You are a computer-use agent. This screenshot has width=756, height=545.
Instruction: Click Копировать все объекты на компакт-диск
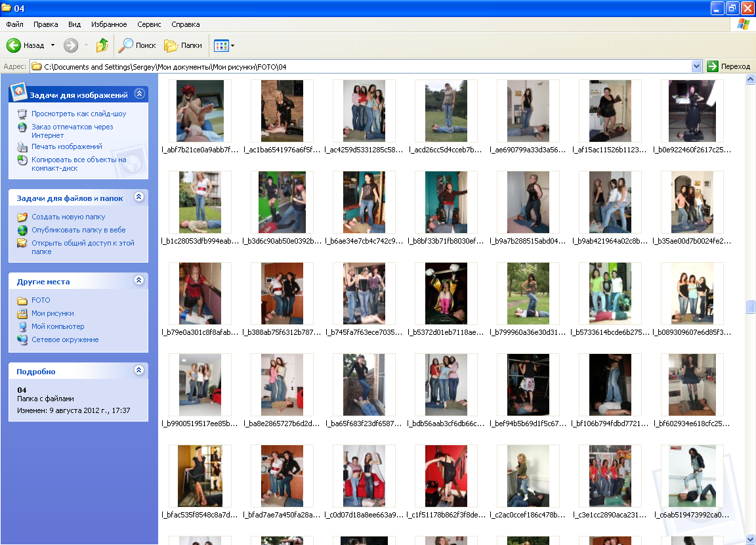click(79, 164)
